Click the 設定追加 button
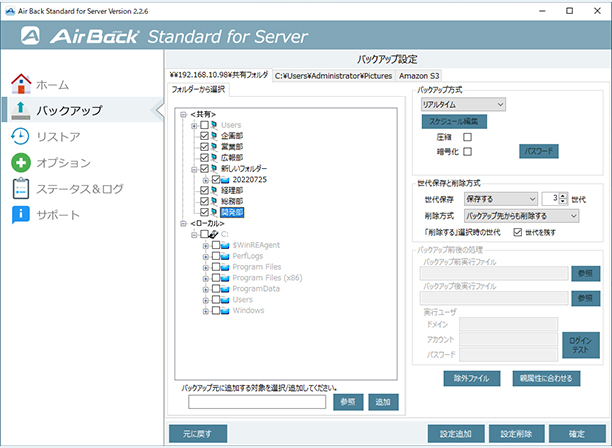This screenshot has width=612, height=448. (455, 434)
